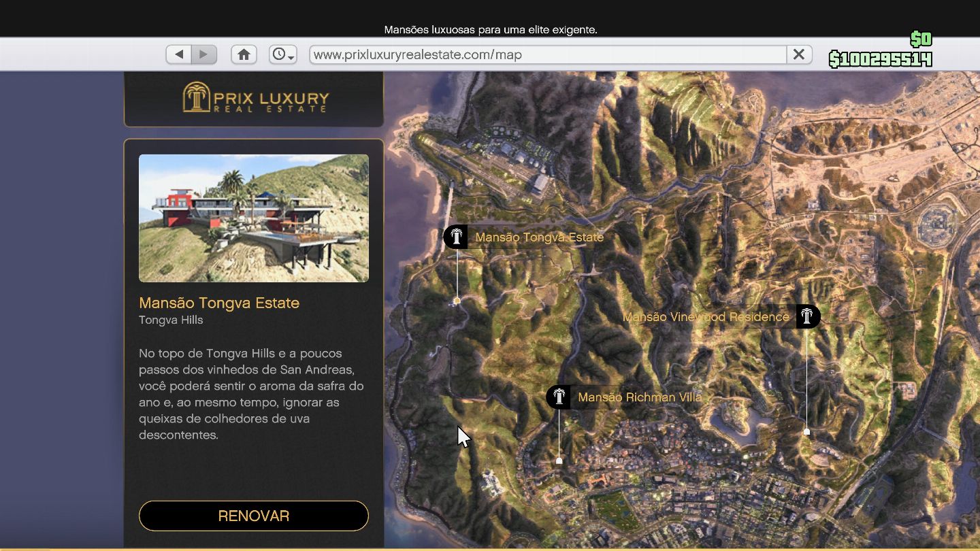Click the Tongva Hills subtitle text
This screenshot has height=551, width=980.
(171, 320)
